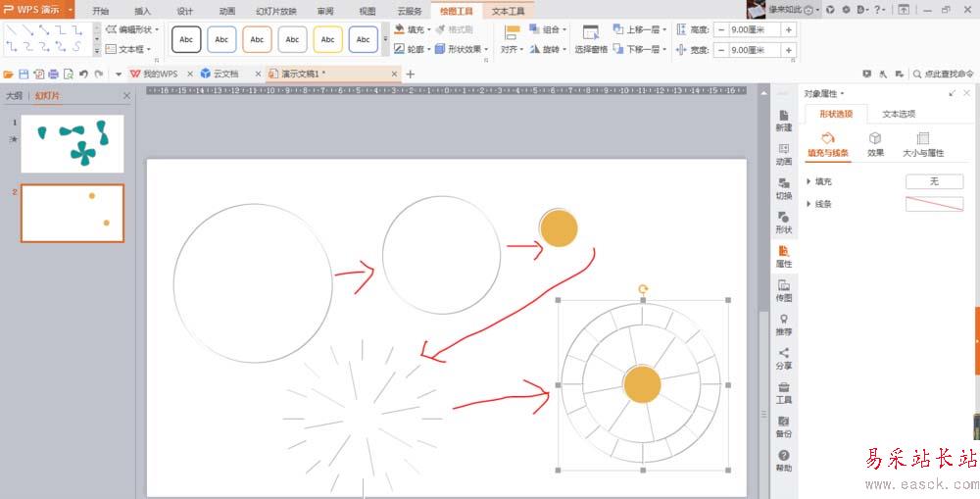Switch to the 开始 ribbon tab
This screenshot has width=980, height=499.
tap(100, 11)
